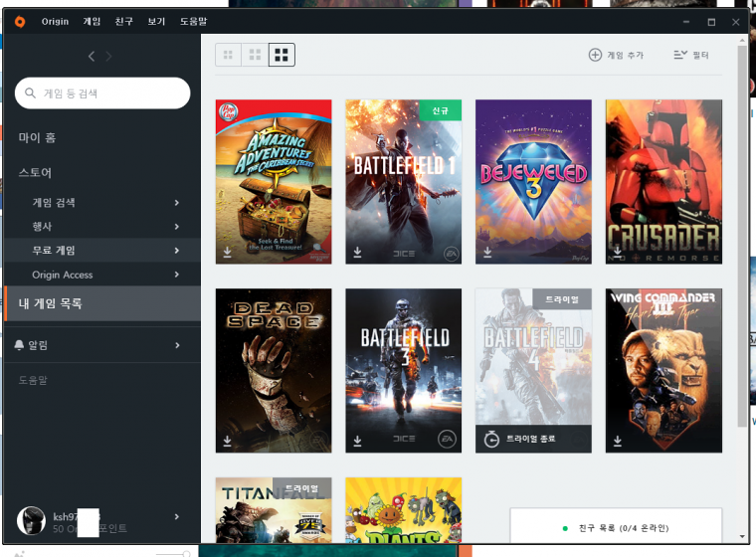756x557 pixels.
Task: Click the scrollbar up arrow
Action: point(741,41)
